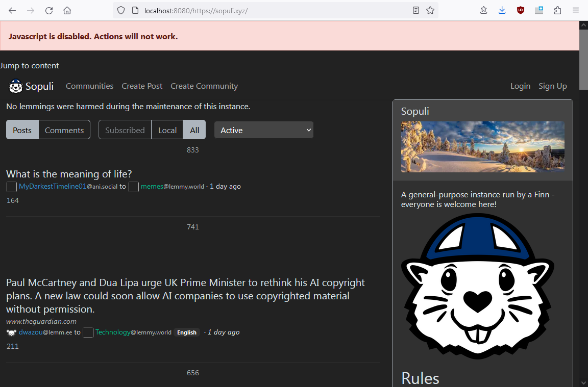Click the large lemming mascot image

[477, 286]
